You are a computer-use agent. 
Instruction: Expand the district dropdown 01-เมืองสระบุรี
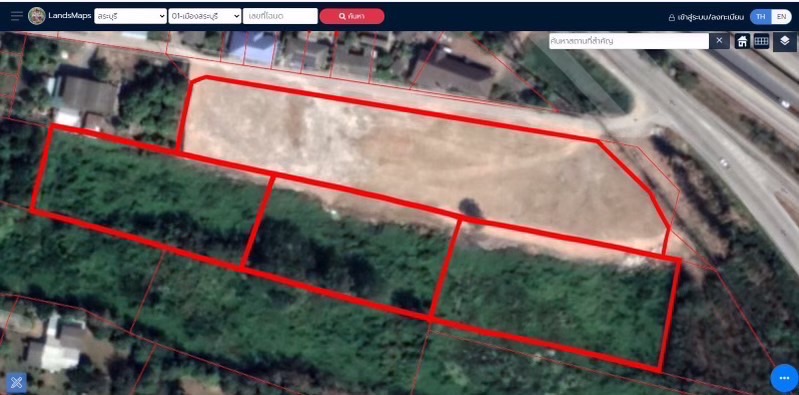point(205,16)
